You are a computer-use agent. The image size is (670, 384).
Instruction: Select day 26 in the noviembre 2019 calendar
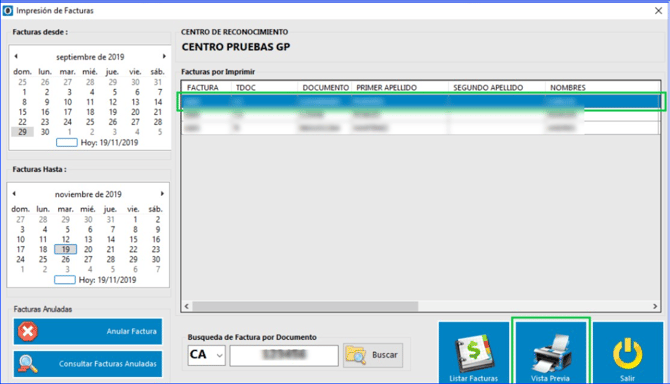pyautogui.click(x=65, y=259)
